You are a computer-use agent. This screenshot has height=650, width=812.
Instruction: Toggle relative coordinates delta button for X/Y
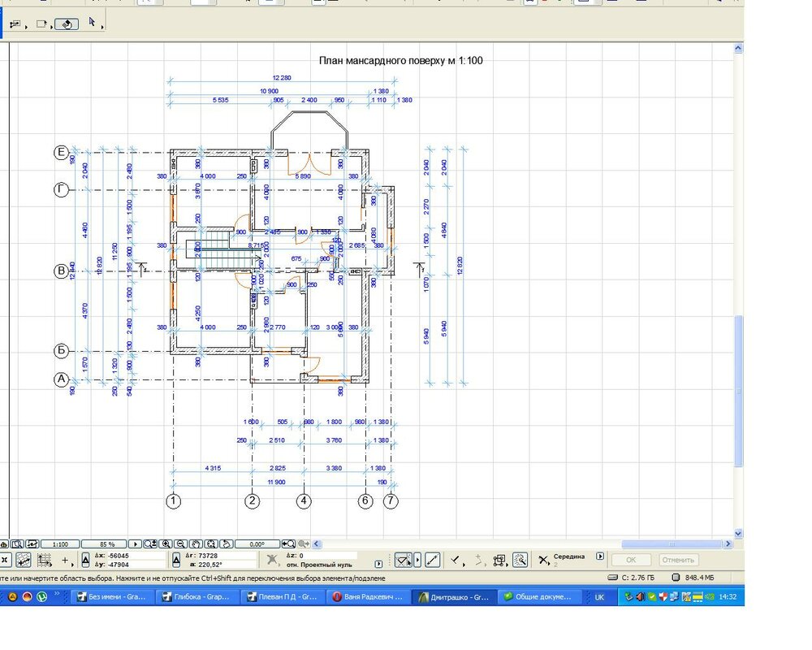tap(86, 560)
